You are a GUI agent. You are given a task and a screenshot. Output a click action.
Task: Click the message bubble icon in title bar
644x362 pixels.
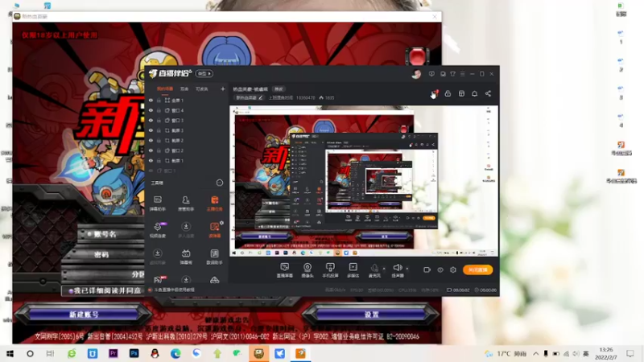(x=431, y=74)
